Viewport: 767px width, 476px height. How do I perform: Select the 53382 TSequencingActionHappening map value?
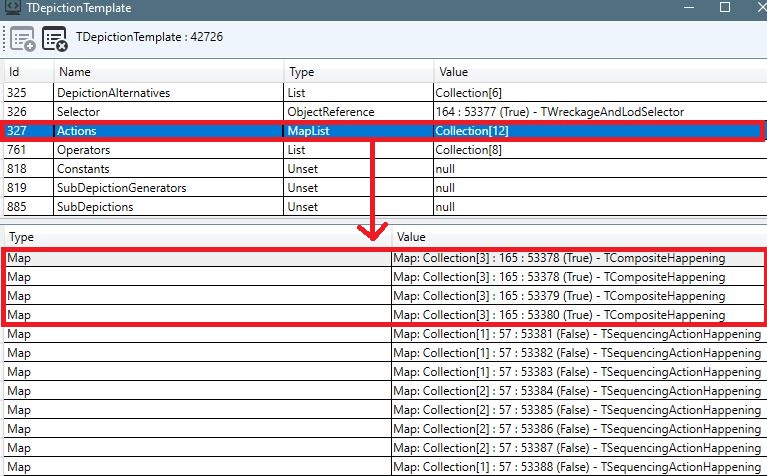579,353
